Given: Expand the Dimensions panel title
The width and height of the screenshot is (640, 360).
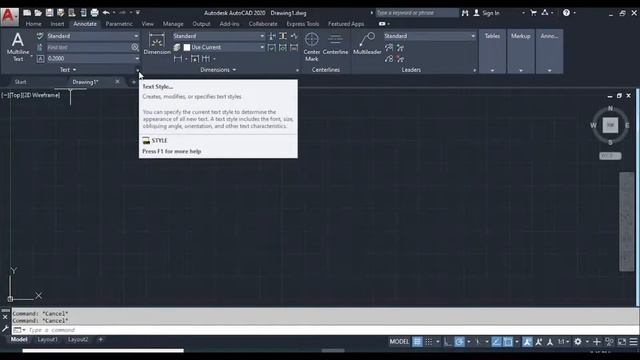Looking at the screenshot, I should point(218,70).
